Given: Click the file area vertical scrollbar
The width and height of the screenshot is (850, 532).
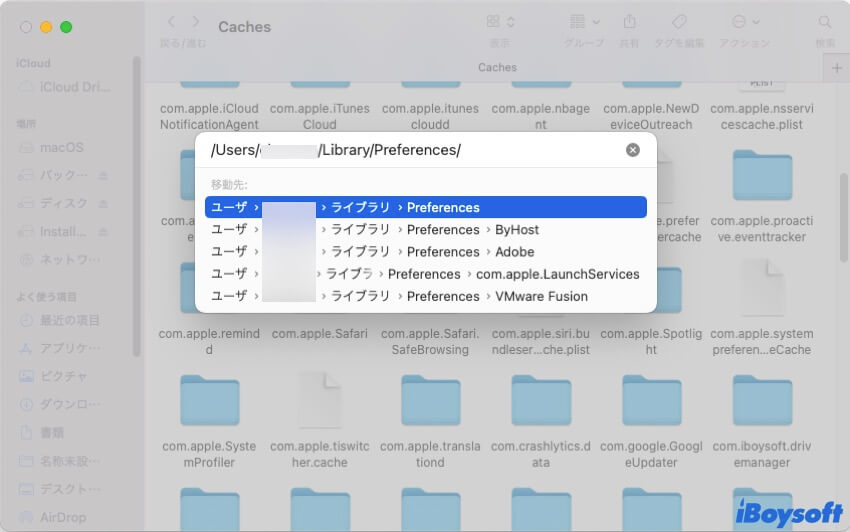Looking at the screenshot, I should coord(844,217).
